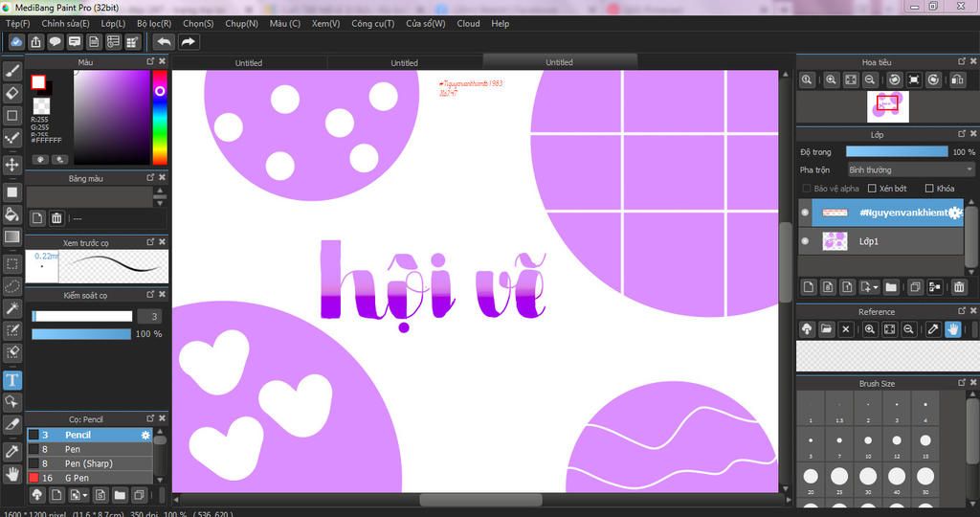Toggle visibility of #Nguyenvankhiemt layer
The width and height of the screenshot is (980, 517).
pyautogui.click(x=805, y=213)
